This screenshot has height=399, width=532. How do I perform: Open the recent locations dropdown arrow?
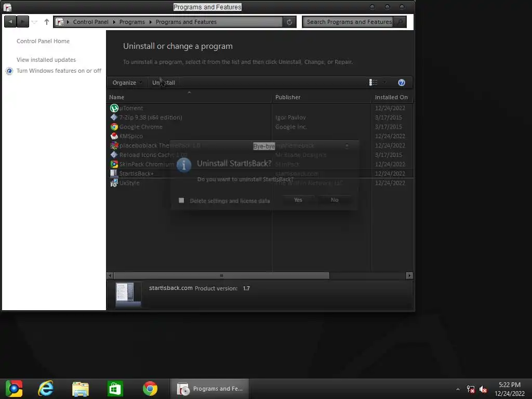tap(35, 22)
